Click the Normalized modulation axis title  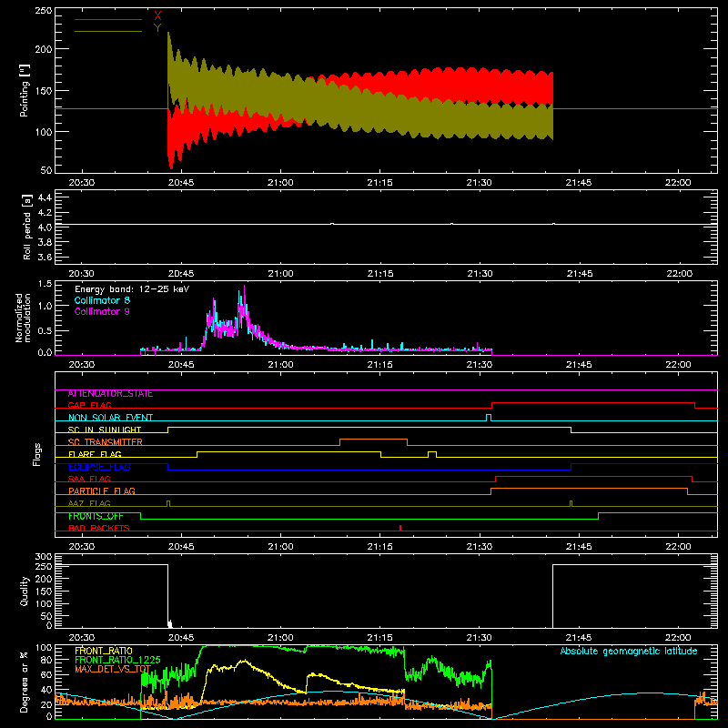pyautogui.click(x=24, y=318)
